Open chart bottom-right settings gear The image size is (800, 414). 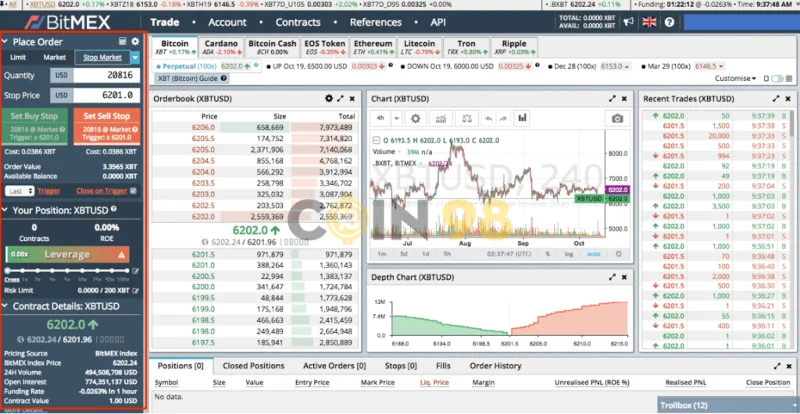619,254
